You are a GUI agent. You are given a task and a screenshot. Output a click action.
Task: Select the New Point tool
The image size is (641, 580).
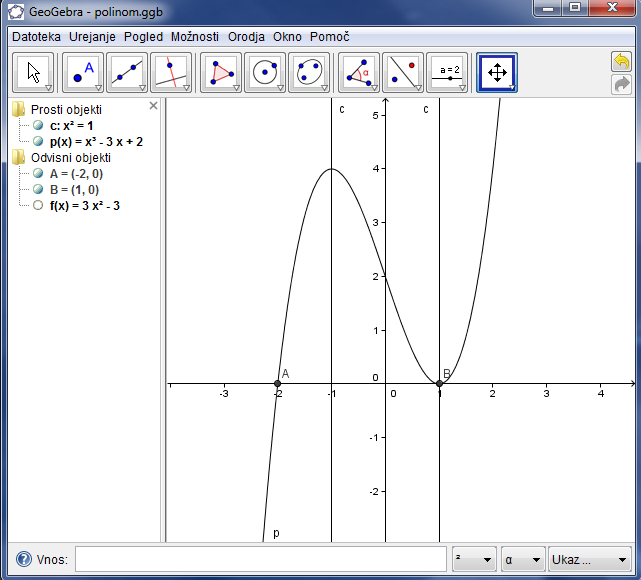tap(84, 73)
